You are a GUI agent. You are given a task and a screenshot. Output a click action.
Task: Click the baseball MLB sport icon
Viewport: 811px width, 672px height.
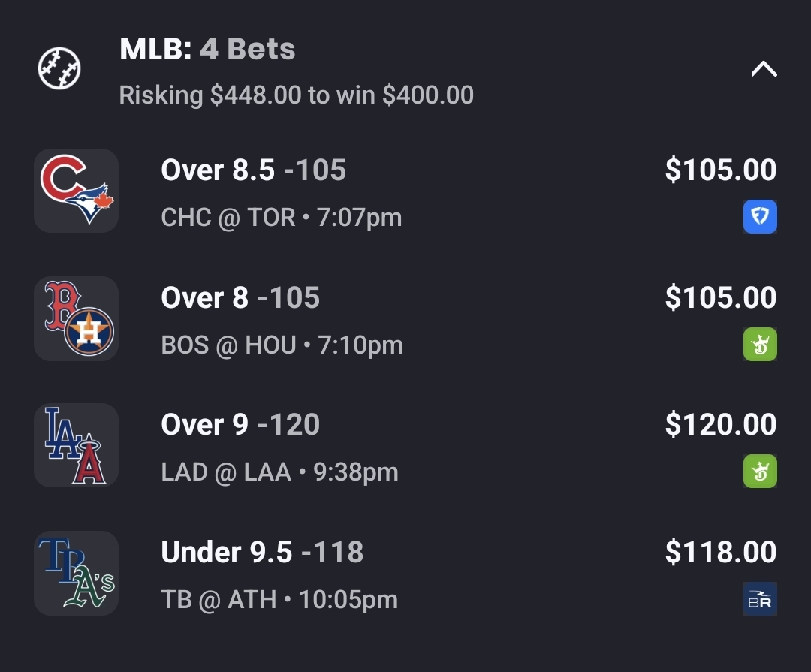59,69
